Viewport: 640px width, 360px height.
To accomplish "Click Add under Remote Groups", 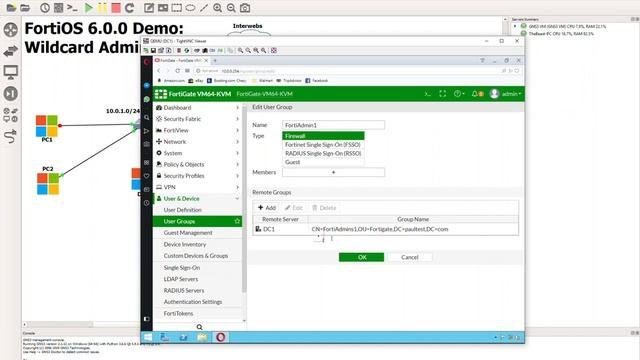I will click(x=267, y=208).
